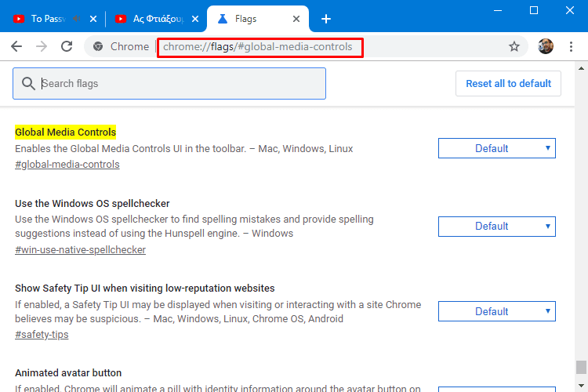Open the profile avatar menu

(x=546, y=46)
